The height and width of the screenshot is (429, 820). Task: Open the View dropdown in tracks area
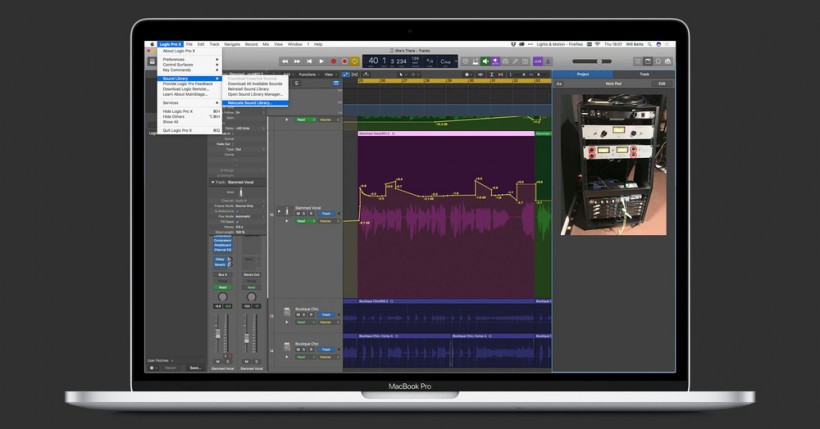[x=327, y=74]
